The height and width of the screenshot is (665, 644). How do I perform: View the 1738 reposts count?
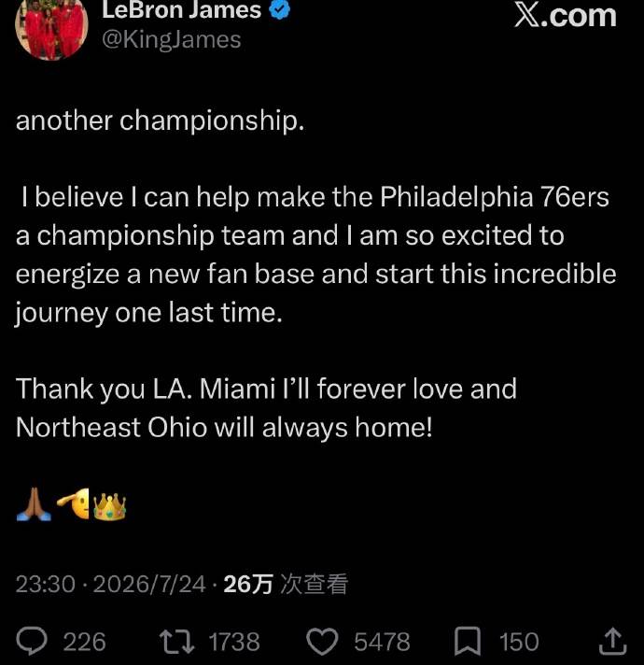[x=234, y=642]
